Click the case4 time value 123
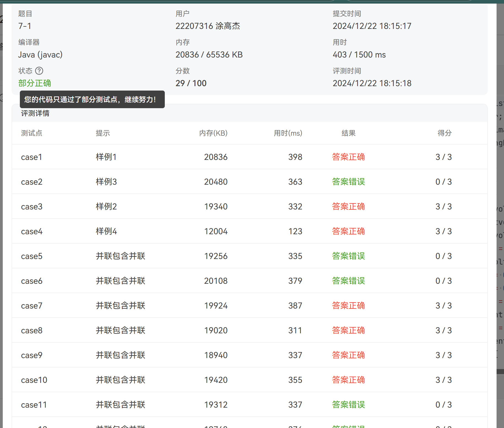The image size is (504, 428). click(x=295, y=231)
